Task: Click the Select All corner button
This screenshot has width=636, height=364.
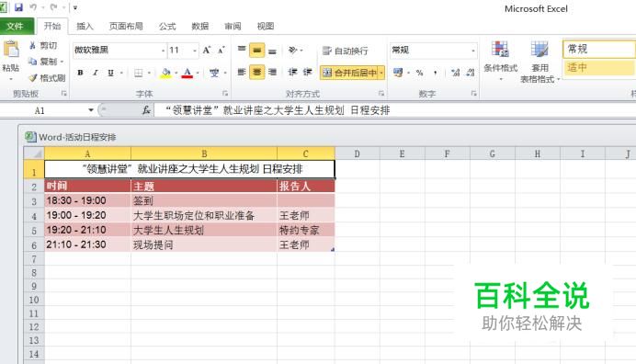Action: (34, 154)
